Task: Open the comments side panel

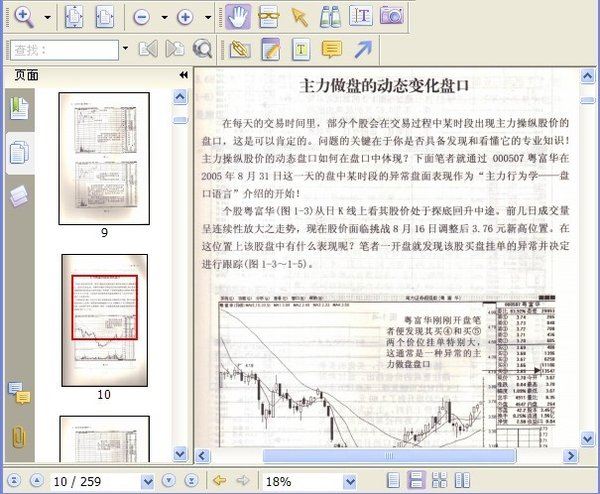Action: coord(19,393)
